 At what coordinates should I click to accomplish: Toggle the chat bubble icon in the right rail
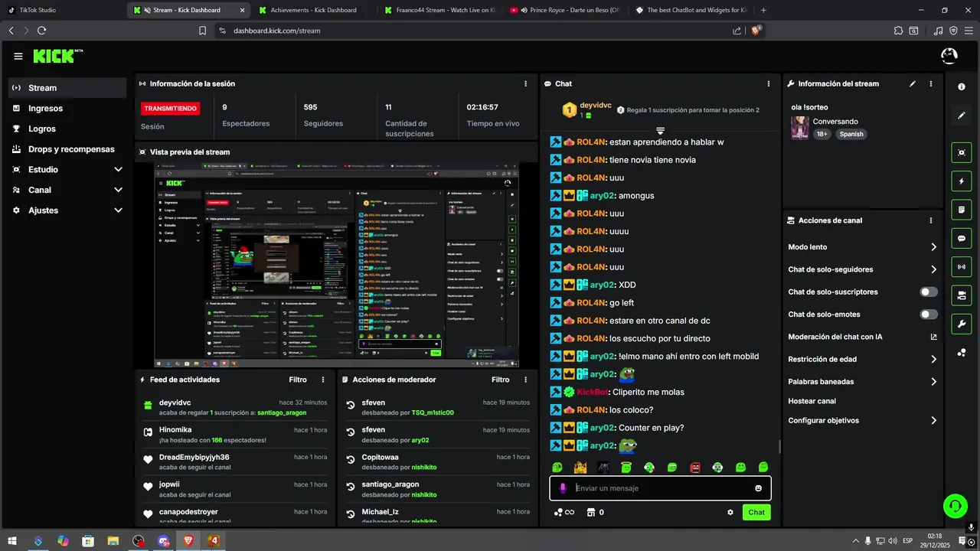[962, 239]
